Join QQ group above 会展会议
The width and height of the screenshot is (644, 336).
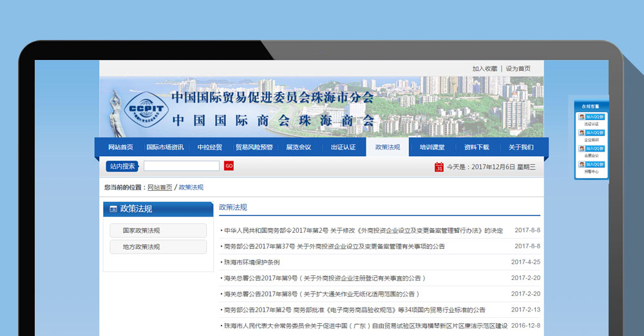(x=591, y=148)
